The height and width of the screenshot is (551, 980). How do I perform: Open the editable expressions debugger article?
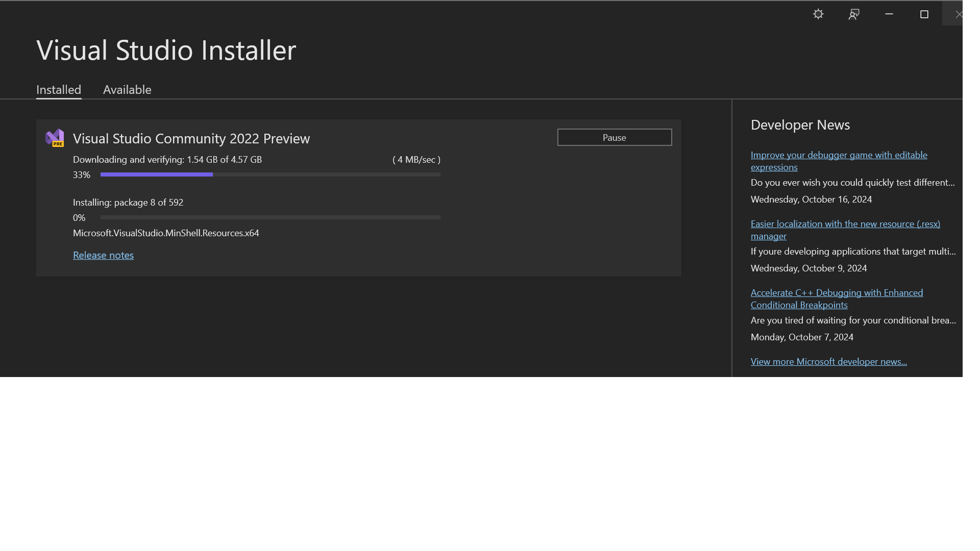coord(839,161)
